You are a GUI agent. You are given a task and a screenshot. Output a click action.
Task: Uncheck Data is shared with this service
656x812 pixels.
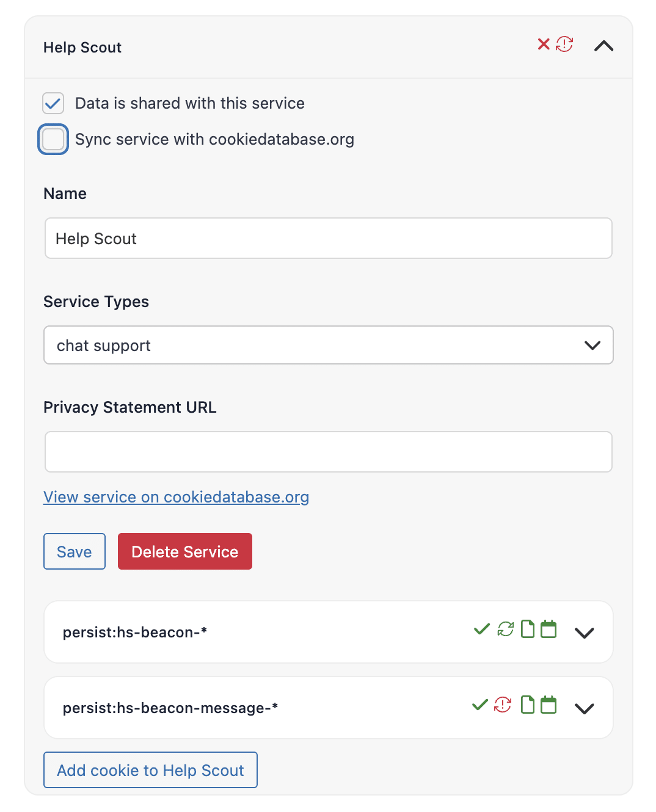pos(53,103)
